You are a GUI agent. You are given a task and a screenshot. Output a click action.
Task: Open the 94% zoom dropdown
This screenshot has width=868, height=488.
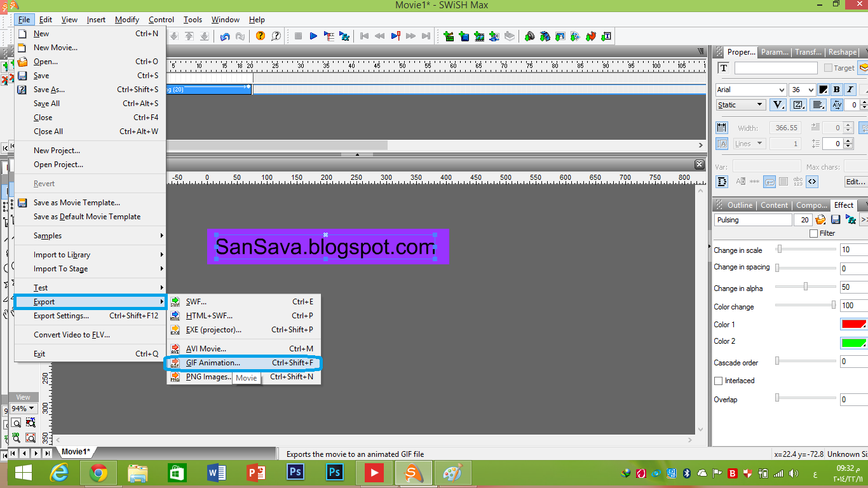point(23,409)
